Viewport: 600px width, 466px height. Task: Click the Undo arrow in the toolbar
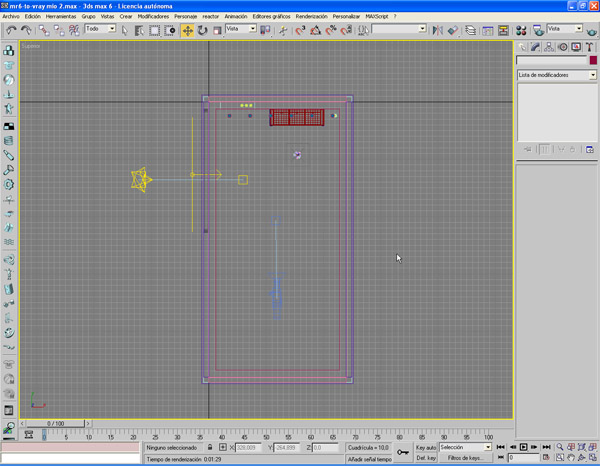[x=11, y=30]
